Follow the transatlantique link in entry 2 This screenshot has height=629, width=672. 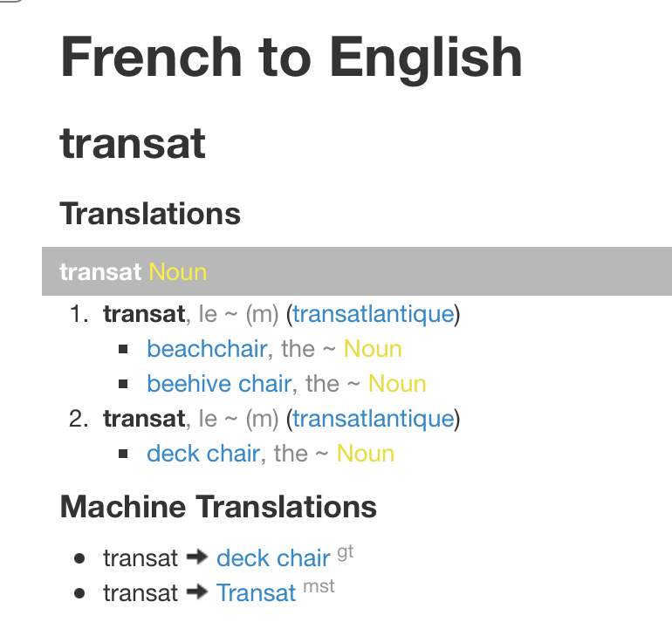(374, 419)
